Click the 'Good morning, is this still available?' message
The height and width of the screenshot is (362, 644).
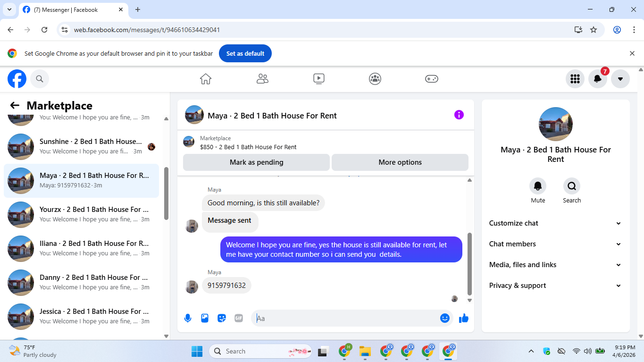click(263, 203)
